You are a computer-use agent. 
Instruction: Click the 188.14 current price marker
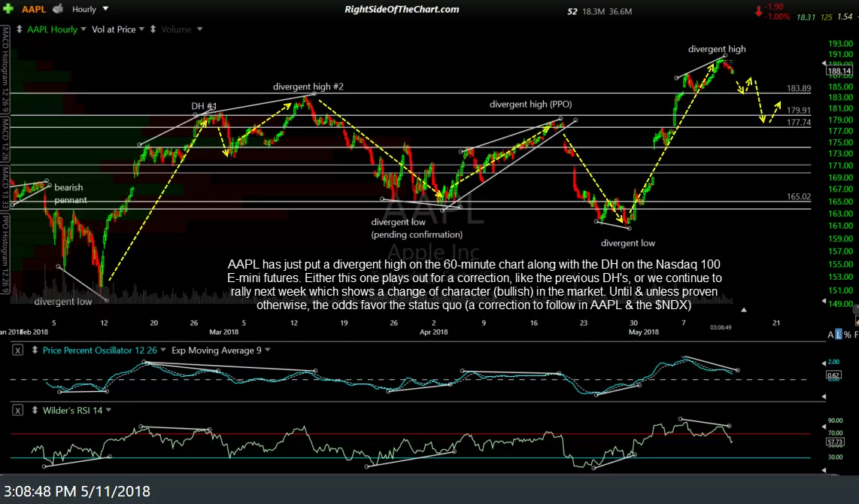coord(839,71)
